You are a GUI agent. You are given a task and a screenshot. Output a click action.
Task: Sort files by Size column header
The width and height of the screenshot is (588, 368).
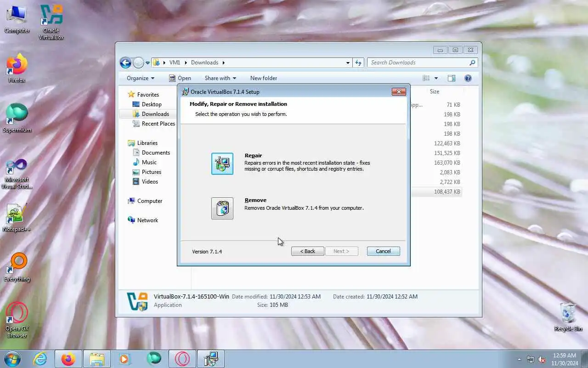point(435,92)
